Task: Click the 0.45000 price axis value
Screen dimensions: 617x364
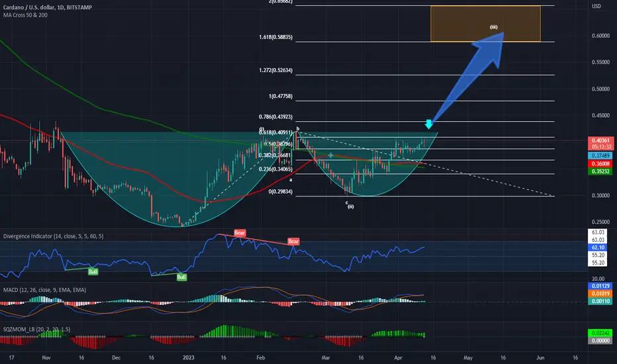Action: click(600, 116)
